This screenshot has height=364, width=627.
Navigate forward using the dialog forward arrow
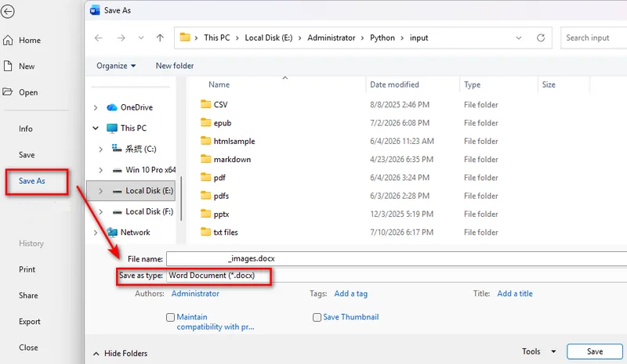pyautogui.click(x=121, y=38)
